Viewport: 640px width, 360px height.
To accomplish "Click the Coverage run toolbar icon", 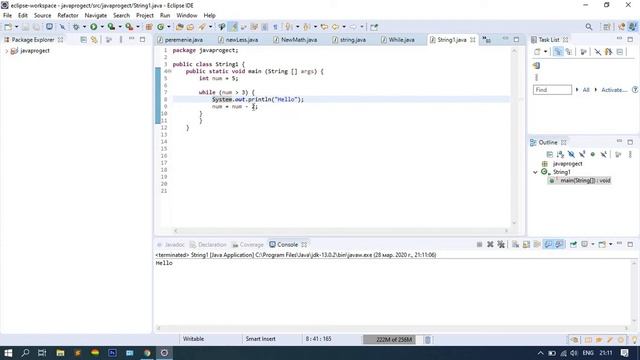I will tap(111, 27).
